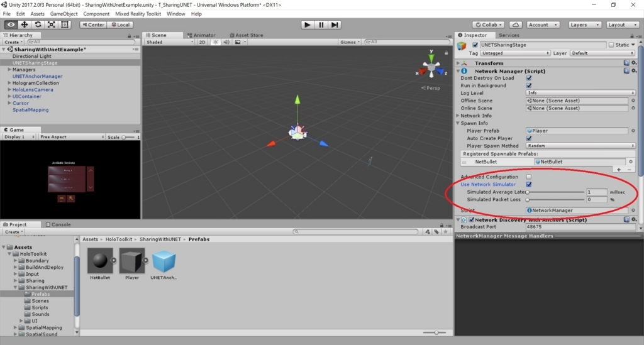Switch to the Animator tab

pyautogui.click(x=201, y=35)
